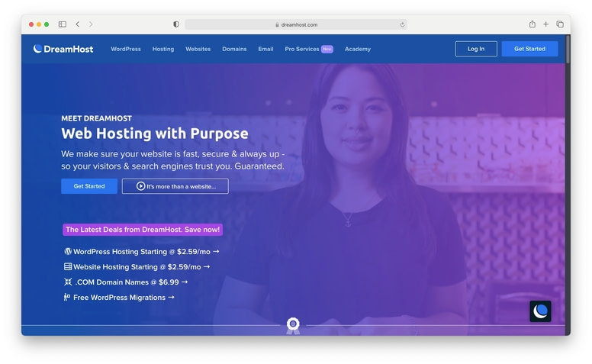592x364 pixels.
Task: Open the DreamHost chat widget moon icon
Action: pos(540,311)
